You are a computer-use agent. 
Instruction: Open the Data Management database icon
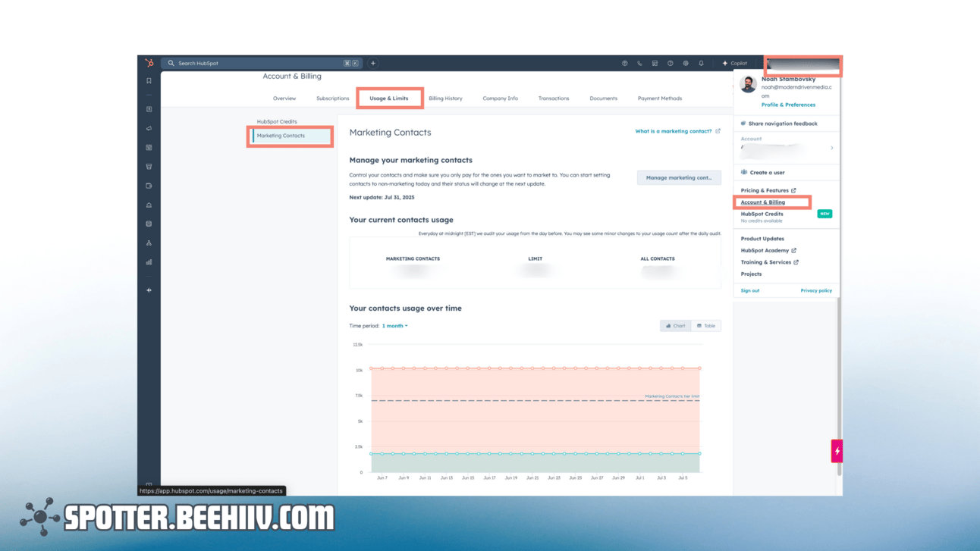click(149, 224)
